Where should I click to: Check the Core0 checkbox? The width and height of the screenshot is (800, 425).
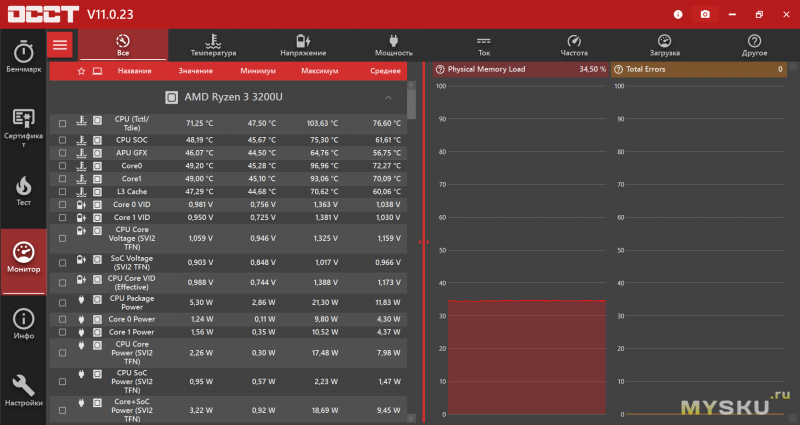click(62, 166)
